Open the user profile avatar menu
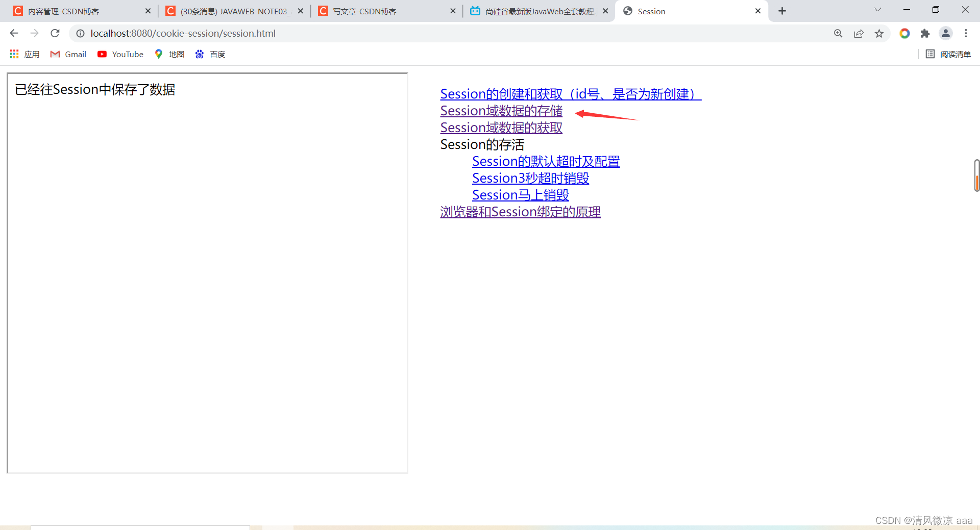This screenshot has height=530, width=980. point(945,33)
